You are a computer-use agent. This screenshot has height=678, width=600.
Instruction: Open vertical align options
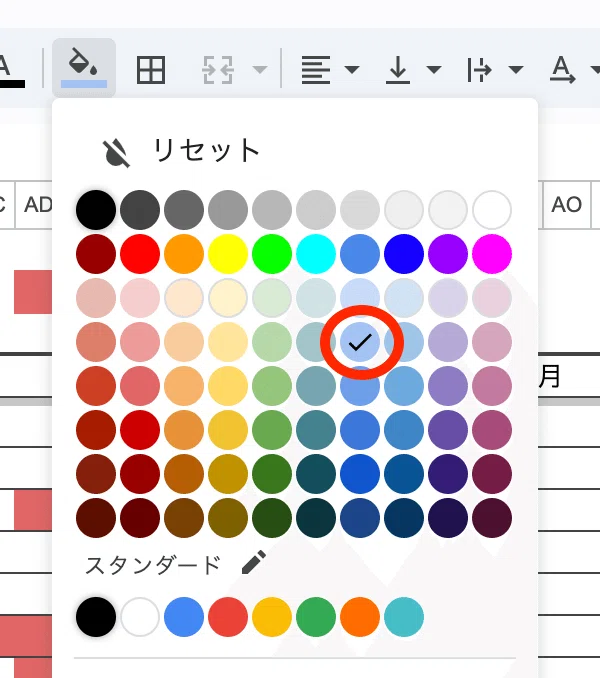coord(398,70)
